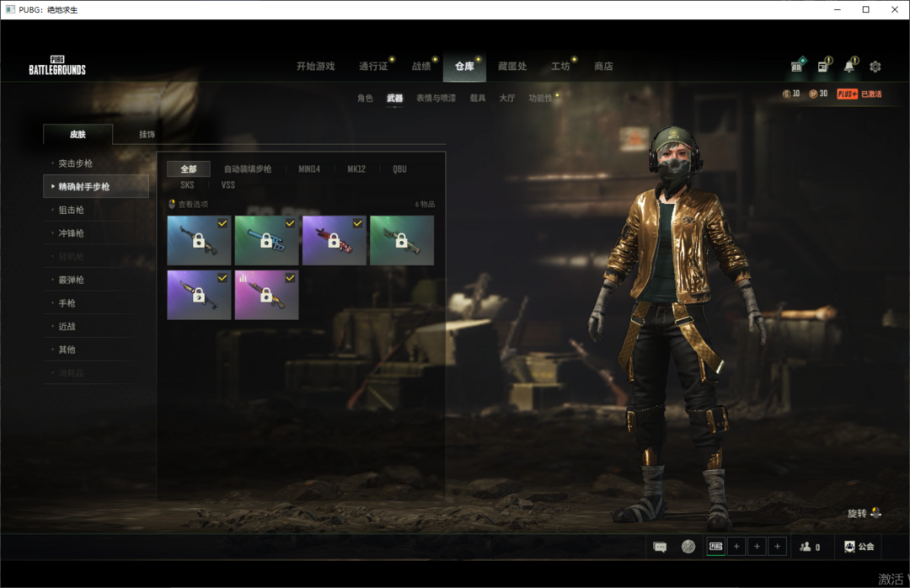Click the 已激活 status text

(x=871, y=94)
